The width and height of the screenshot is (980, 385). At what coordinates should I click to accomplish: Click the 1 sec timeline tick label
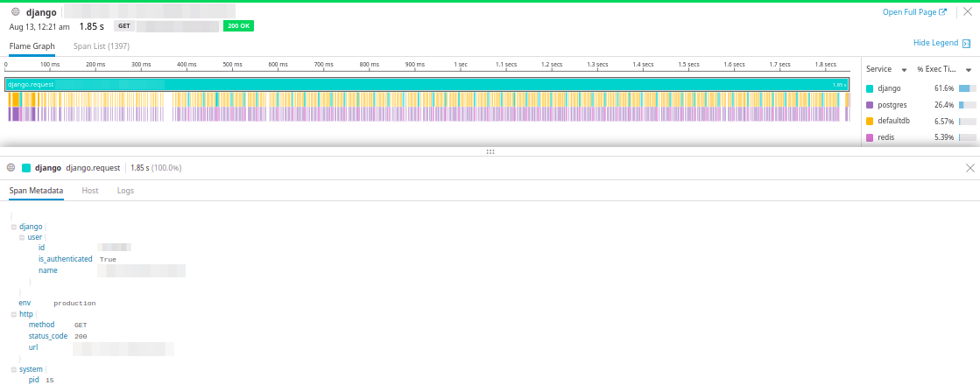click(460, 65)
